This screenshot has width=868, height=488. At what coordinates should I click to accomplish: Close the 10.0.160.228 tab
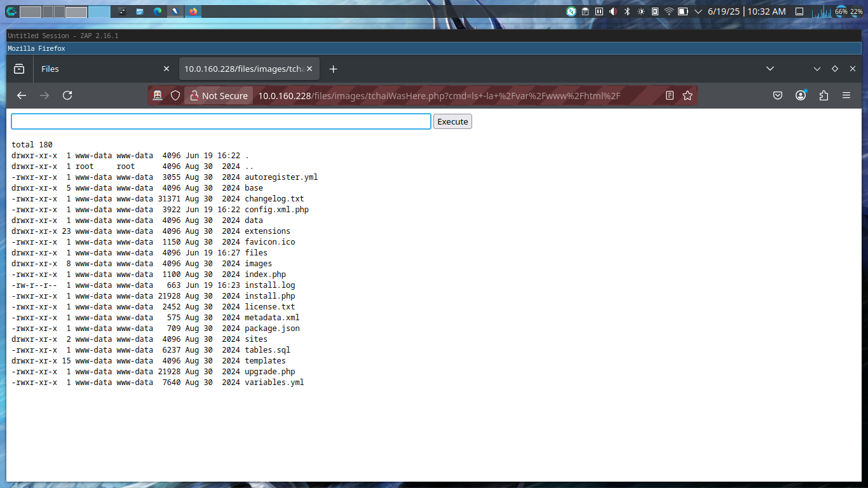coord(309,69)
